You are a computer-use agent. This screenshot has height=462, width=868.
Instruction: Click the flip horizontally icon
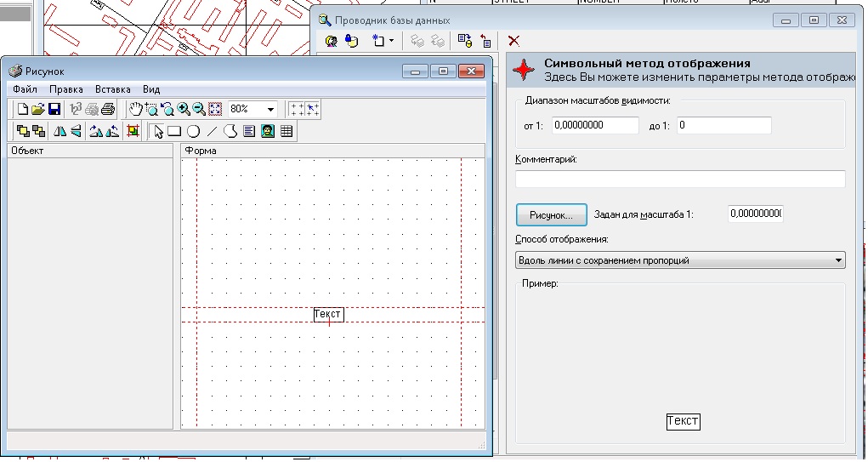point(60,131)
